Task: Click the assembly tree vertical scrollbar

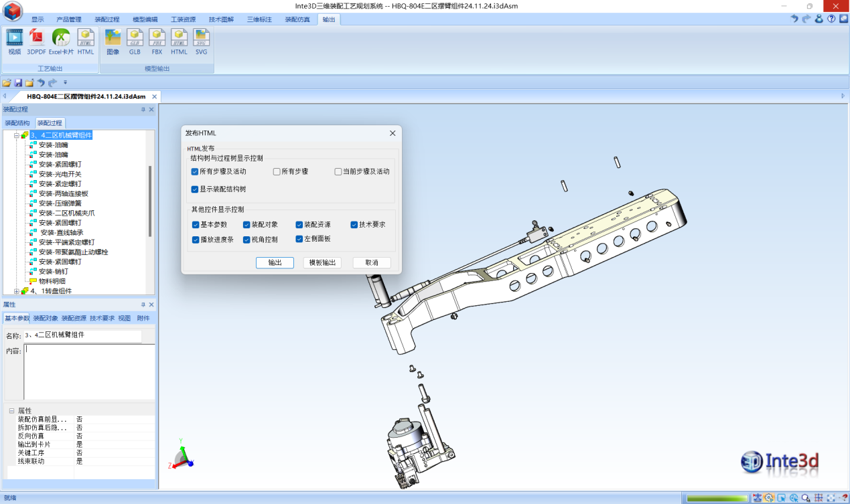Action: [x=150, y=201]
